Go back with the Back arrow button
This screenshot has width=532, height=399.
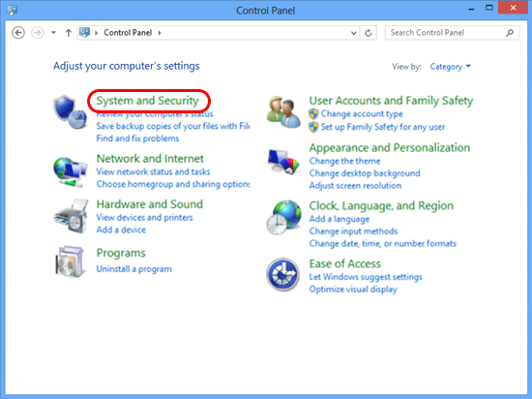point(18,33)
